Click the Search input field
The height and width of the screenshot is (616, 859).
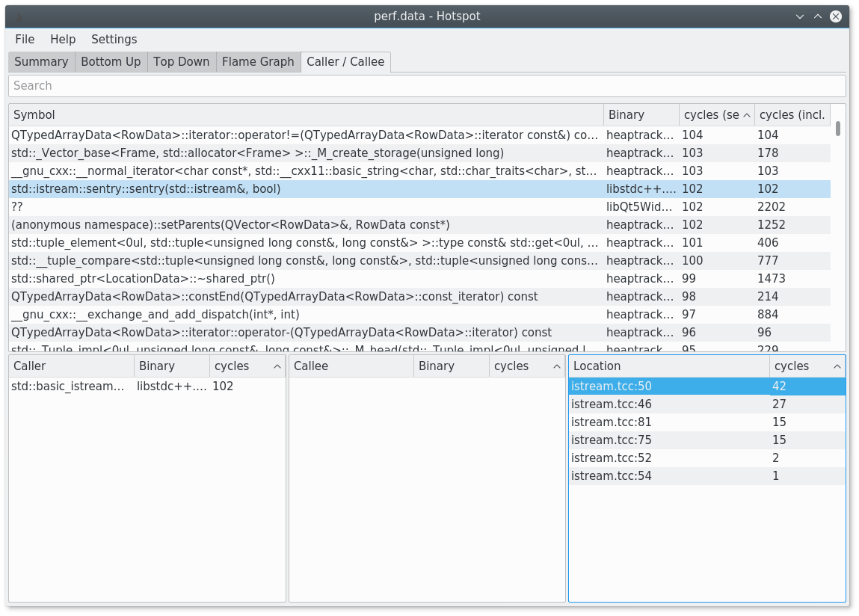click(426, 86)
